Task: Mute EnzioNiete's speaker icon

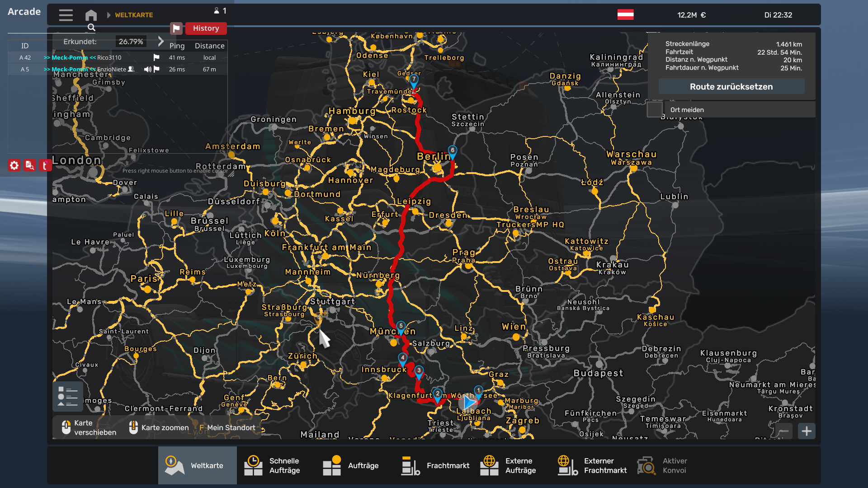Action: click(x=147, y=69)
